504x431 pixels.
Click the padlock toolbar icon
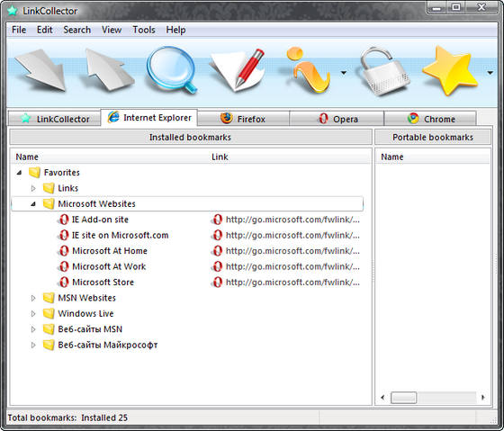384,71
